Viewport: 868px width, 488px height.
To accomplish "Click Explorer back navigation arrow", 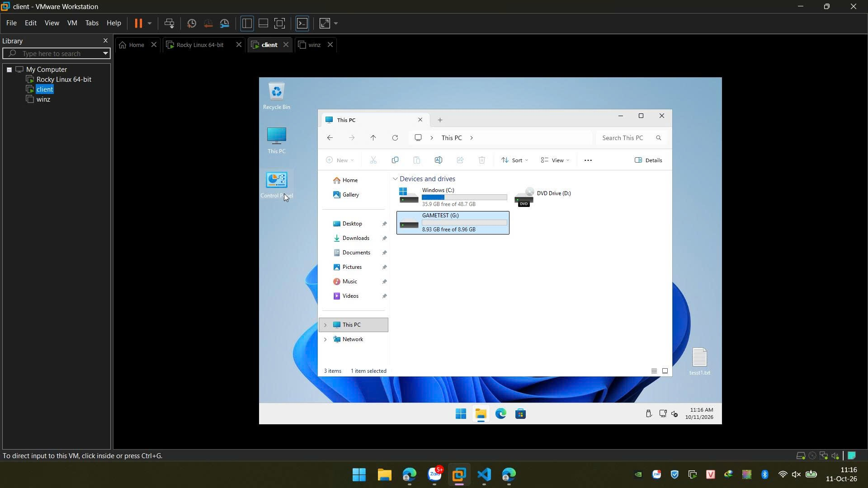I will click(330, 138).
